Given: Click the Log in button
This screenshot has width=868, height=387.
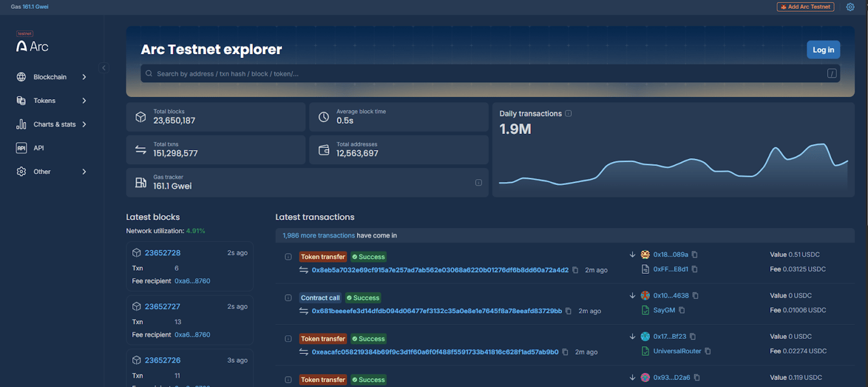Looking at the screenshot, I should (x=823, y=50).
